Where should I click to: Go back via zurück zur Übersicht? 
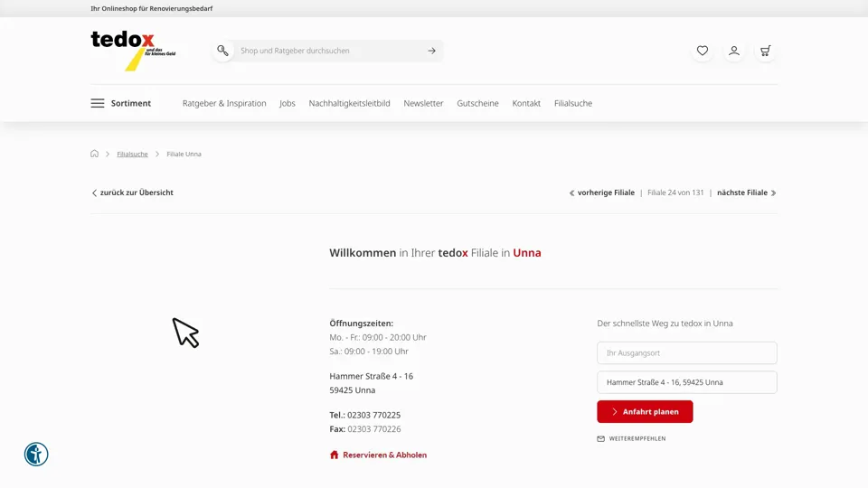[132, 192]
